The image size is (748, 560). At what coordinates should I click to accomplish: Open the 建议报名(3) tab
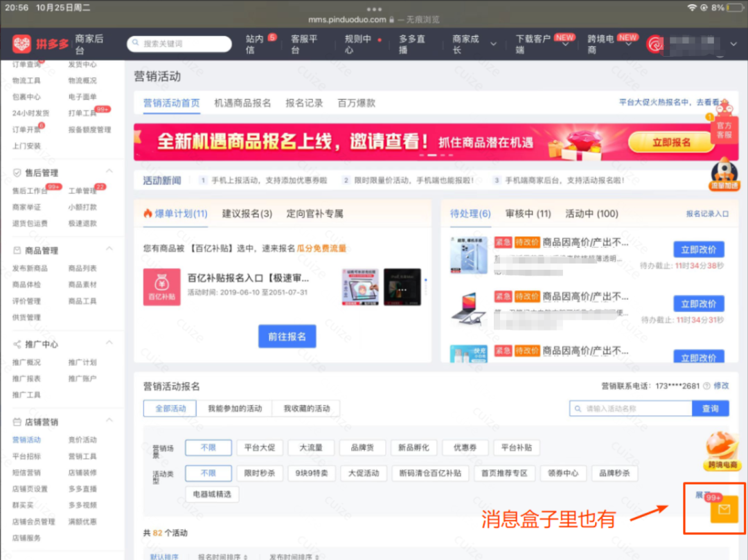[247, 213]
